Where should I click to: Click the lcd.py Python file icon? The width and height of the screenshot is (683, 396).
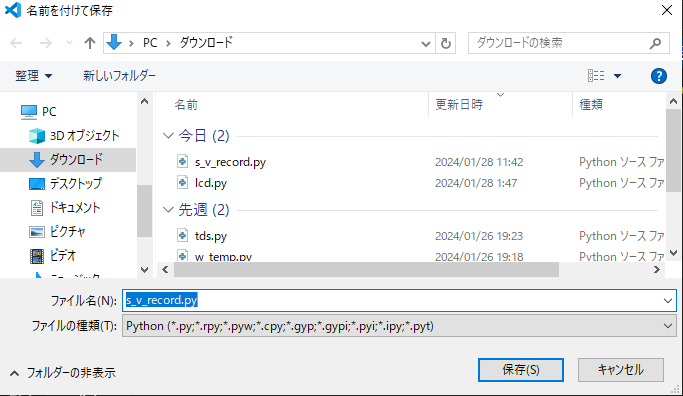coord(183,183)
